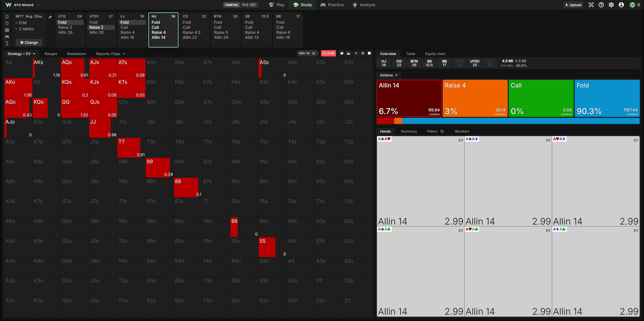Open the settings gear in top bar

pyautogui.click(x=611, y=5)
